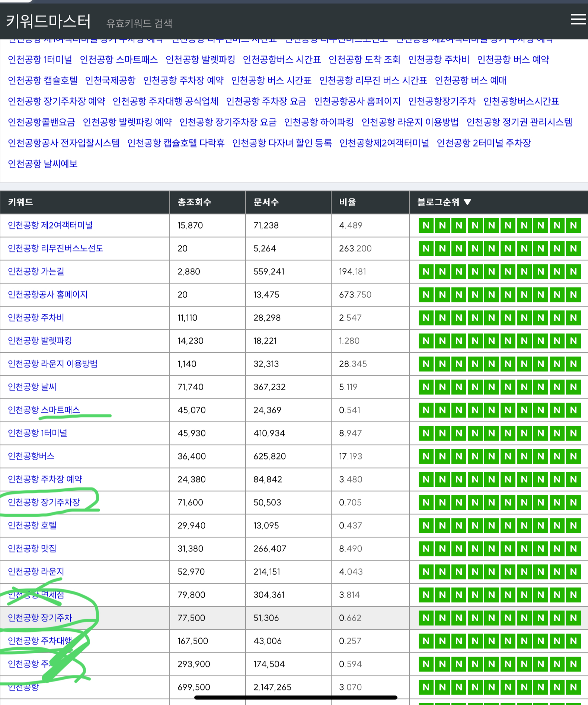Click first N icon in 인천공항 호텔 row
The width and height of the screenshot is (588, 705).
[x=426, y=525]
